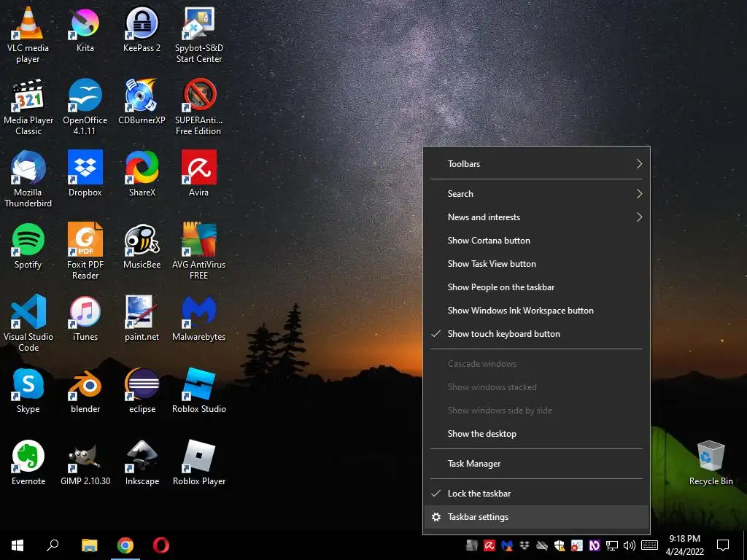747x560 pixels.
Task: Select the Evernote desktop icon
Action: [28, 463]
